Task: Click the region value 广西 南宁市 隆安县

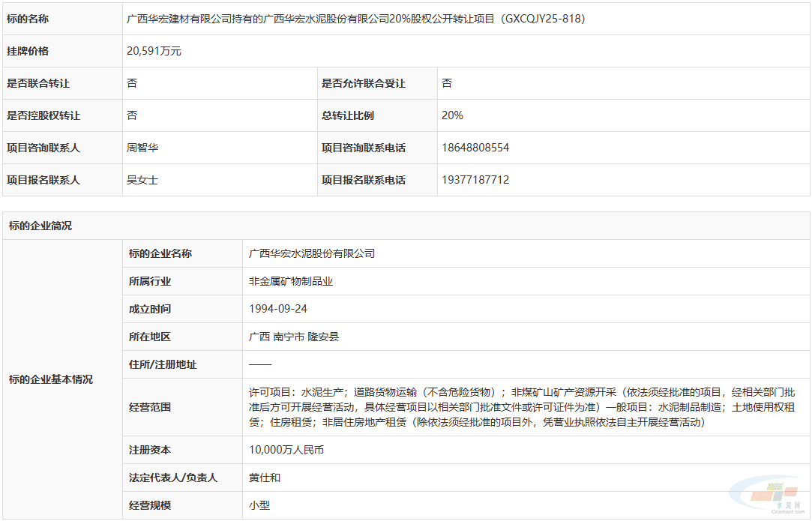Action: point(294,337)
